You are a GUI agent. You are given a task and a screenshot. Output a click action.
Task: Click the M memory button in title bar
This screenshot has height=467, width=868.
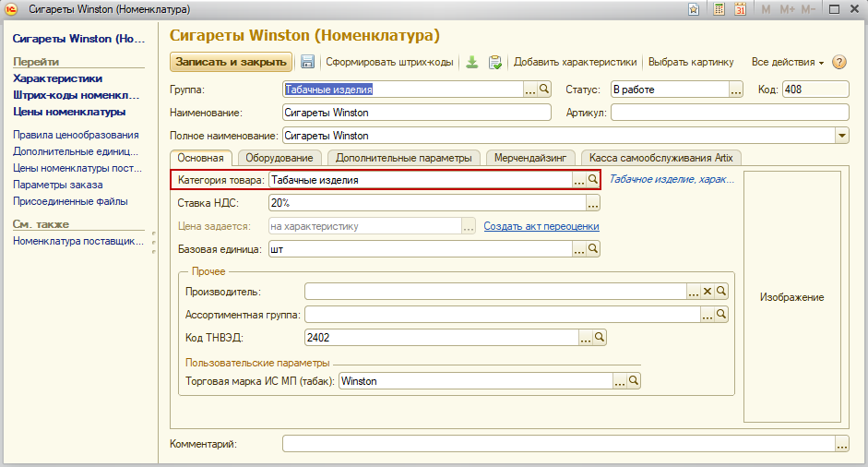click(x=766, y=9)
